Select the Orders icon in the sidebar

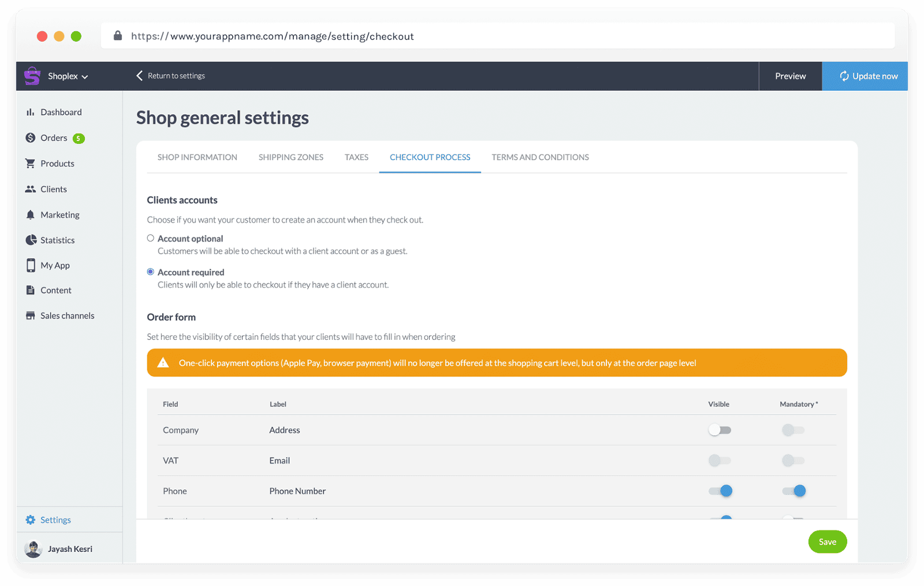pyautogui.click(x=31, y=138)
